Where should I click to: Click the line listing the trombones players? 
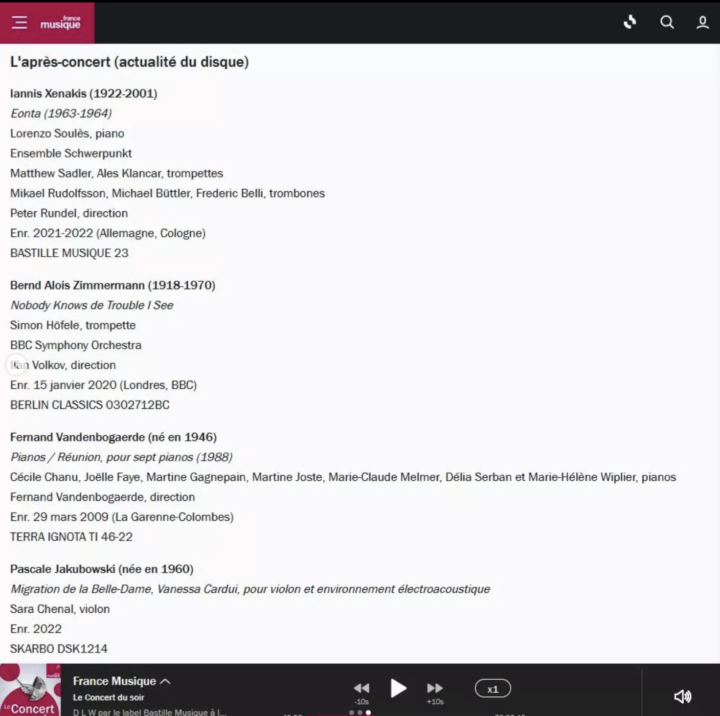[x=168, y=193]
